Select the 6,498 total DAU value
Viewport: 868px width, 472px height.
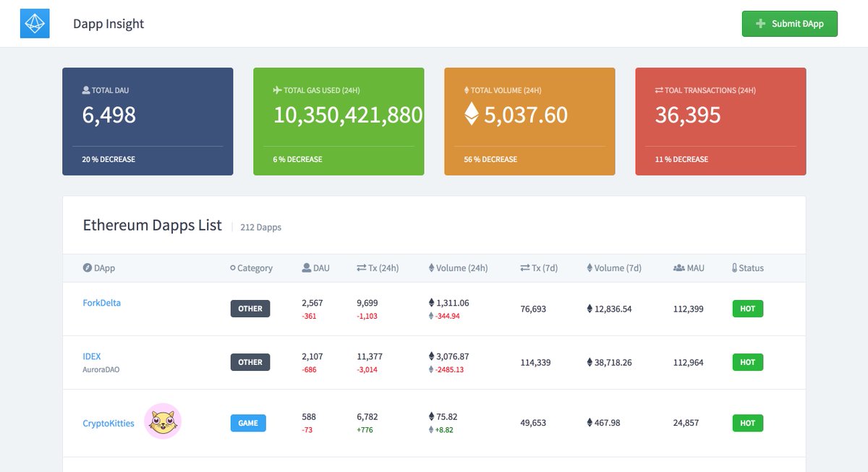(109, 114)
